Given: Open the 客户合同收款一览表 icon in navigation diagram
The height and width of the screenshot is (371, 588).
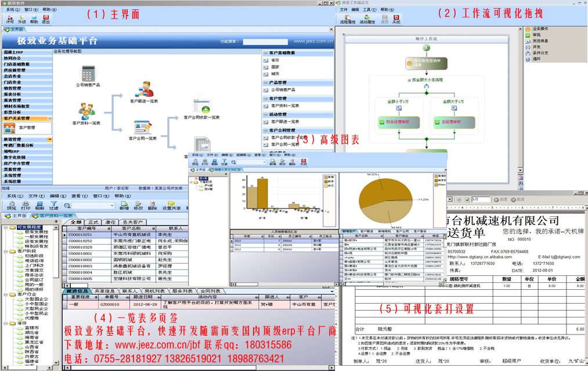Looking at the screenshot, I should [202, 106].
